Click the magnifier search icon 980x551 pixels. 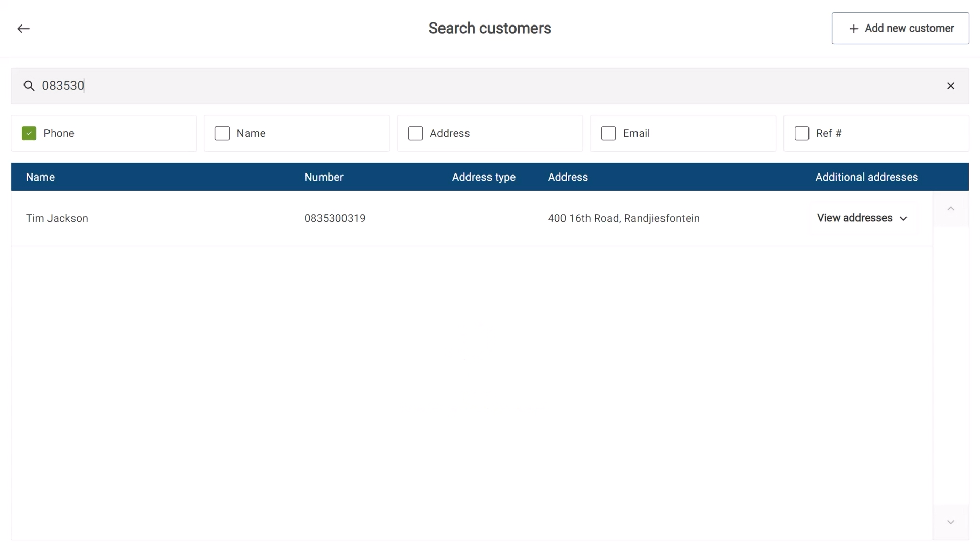pyautogui.click(x=29, y=86)
